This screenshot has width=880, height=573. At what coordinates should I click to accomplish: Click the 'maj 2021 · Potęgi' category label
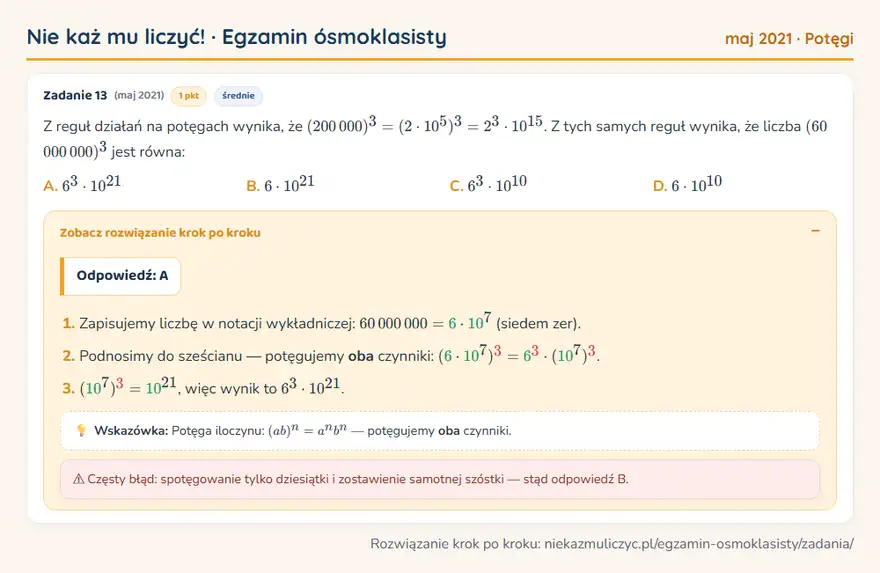pos(789,39)
